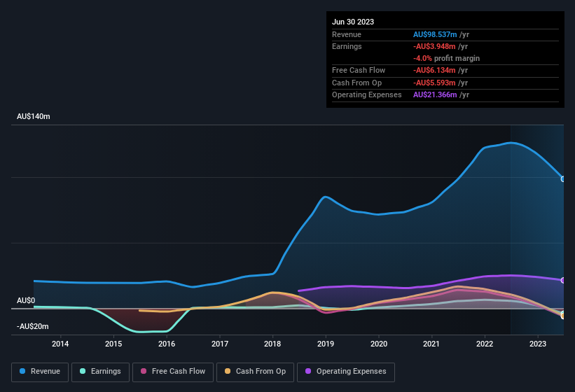Toggle the Operating Expenses legend button

click(346, 372)
